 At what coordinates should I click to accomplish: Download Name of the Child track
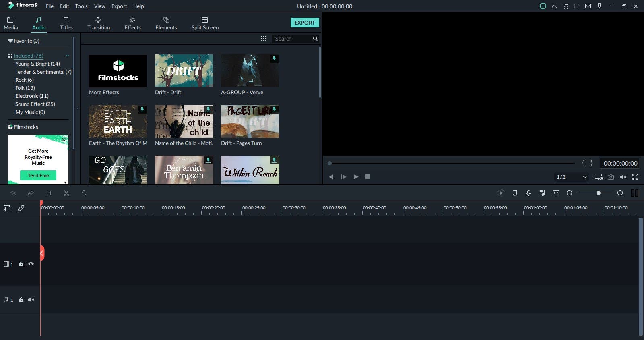point(208,109)
